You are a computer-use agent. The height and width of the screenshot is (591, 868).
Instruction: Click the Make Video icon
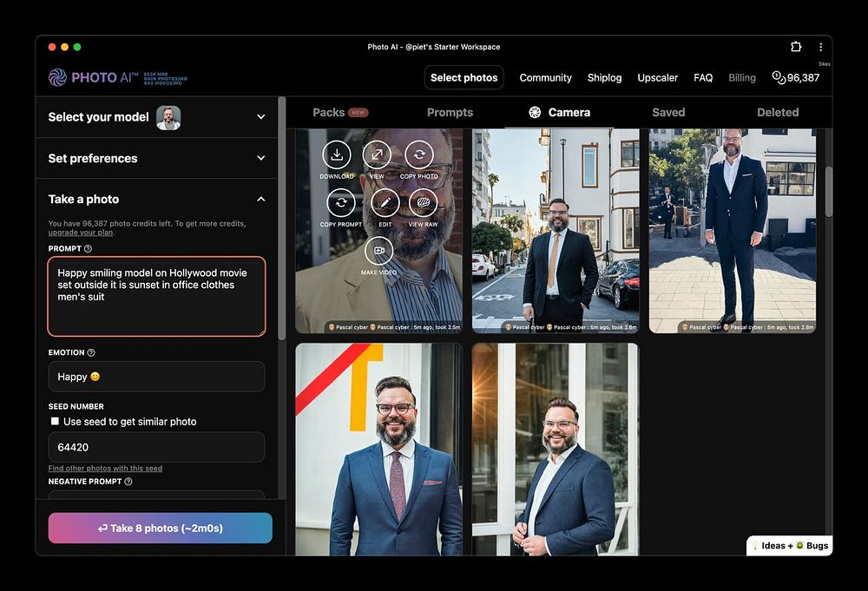(x=379, y=251)
